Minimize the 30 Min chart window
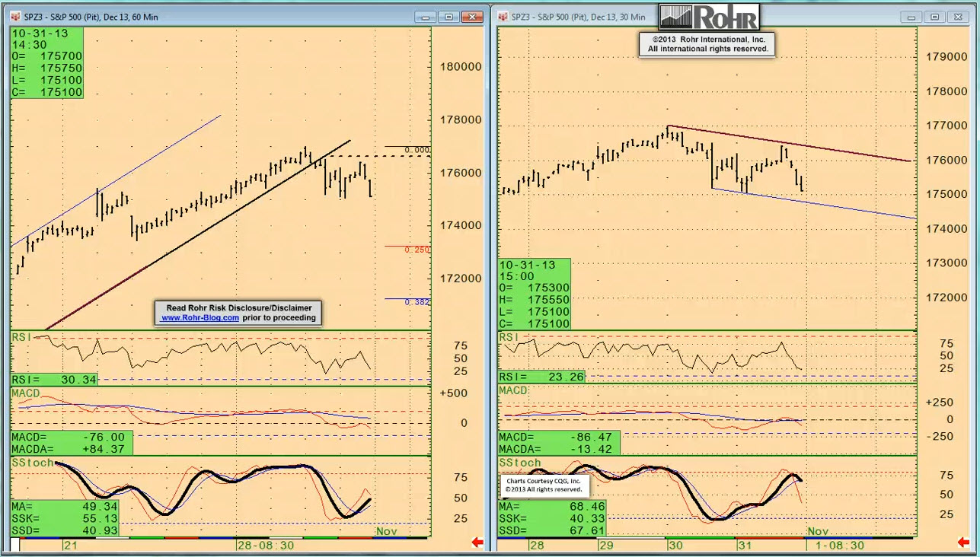The height and width of the screenshot is (557, 980). tap(911, 17)
